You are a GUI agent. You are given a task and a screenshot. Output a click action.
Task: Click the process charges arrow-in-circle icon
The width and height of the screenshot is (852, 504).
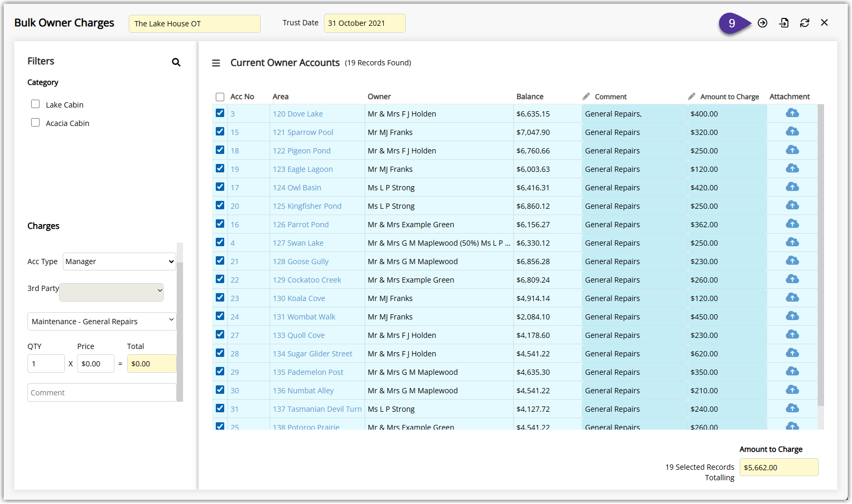click(x=762, y=23)
